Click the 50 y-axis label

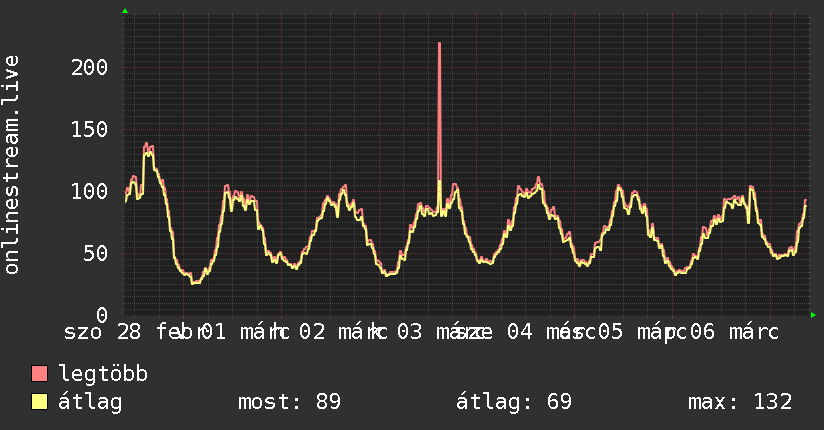96,253
